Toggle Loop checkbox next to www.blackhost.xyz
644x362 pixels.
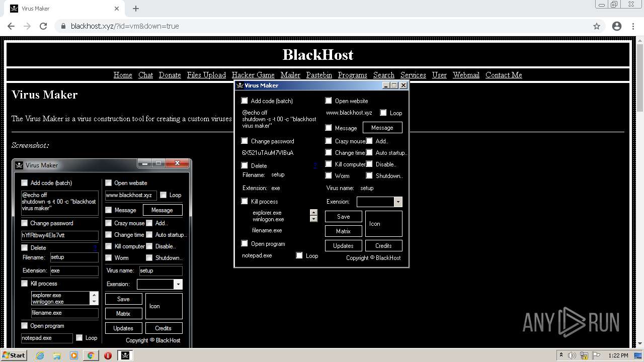pos(383,113)
